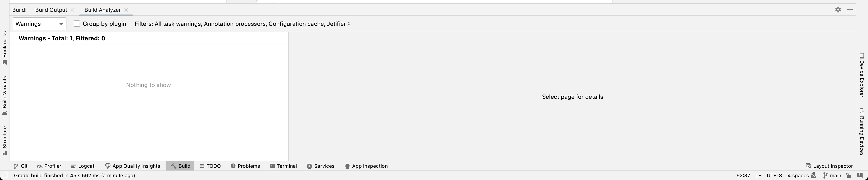Hide the Build panel with minimize icon
The width and height of the screenshot is (868, 180).
pyautogui.click(x=850, y=10)
